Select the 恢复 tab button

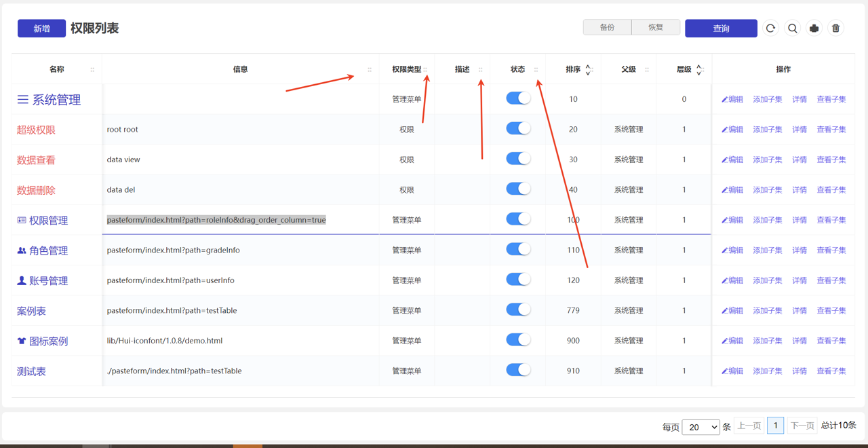tap(656, 28)
